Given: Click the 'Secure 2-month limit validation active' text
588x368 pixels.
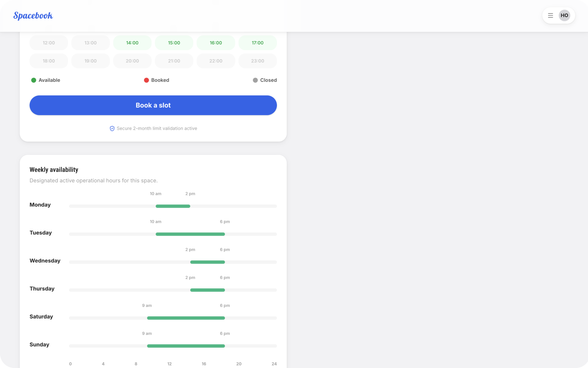Looking at the screenshot, I should point(157,129).
